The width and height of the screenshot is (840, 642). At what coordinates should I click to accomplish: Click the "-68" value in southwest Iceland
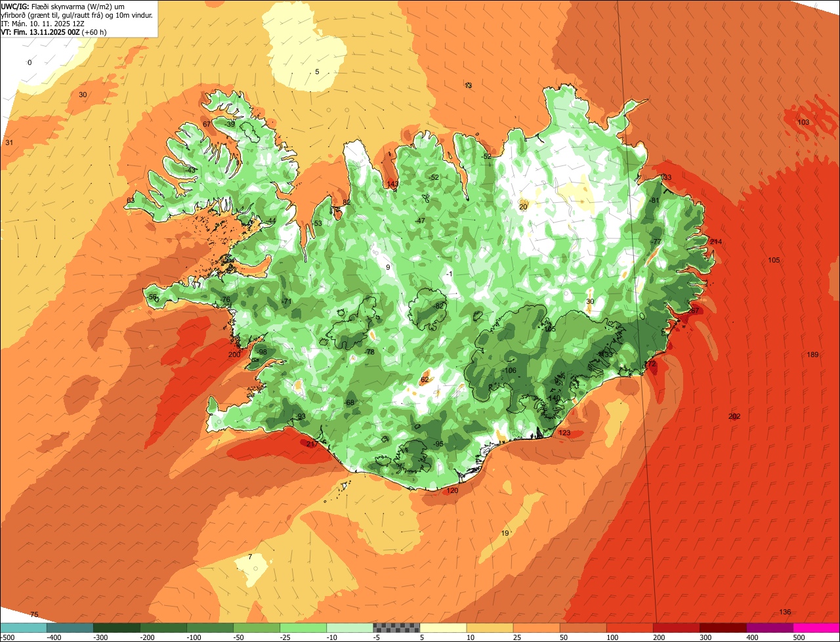click(349, 403)
